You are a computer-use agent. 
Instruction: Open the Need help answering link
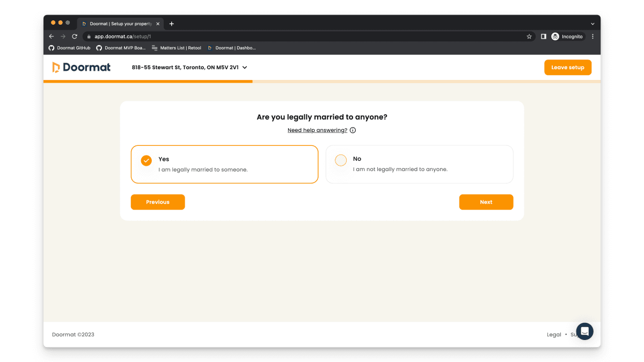pyautogui.click(x=317, y=130)
